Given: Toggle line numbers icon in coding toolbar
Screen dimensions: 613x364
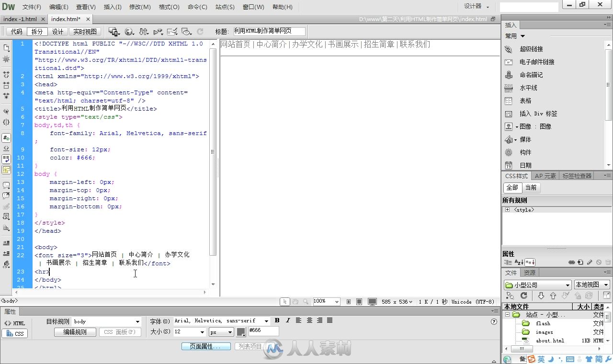Looking at the screenshot, I should pos(6,138).
